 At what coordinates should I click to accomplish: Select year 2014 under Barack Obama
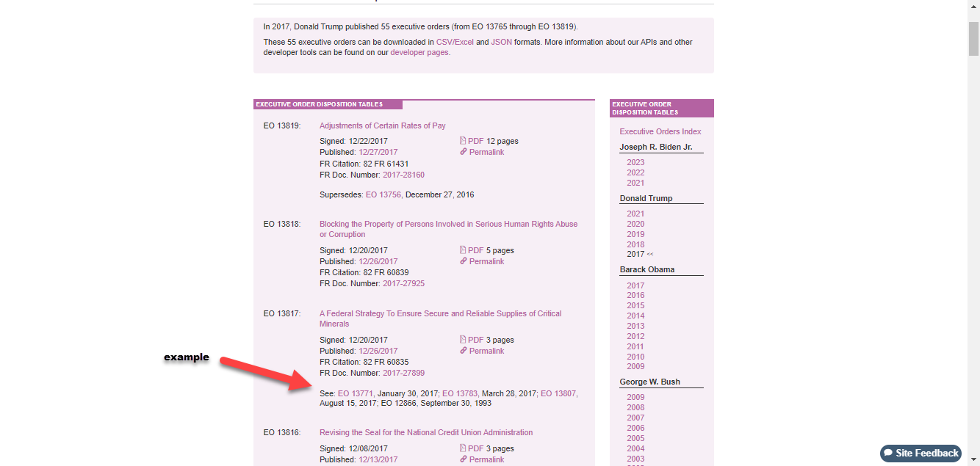pyautogui.click(x=635, y=316)
